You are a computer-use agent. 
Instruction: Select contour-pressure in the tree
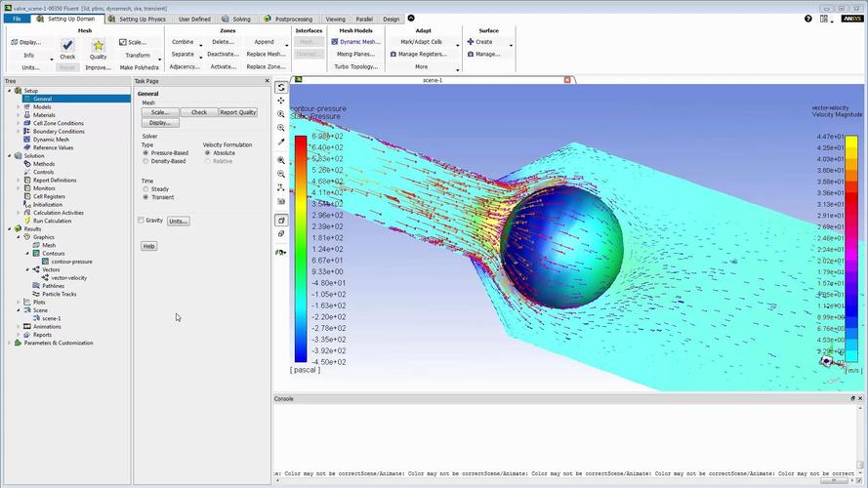71,262
